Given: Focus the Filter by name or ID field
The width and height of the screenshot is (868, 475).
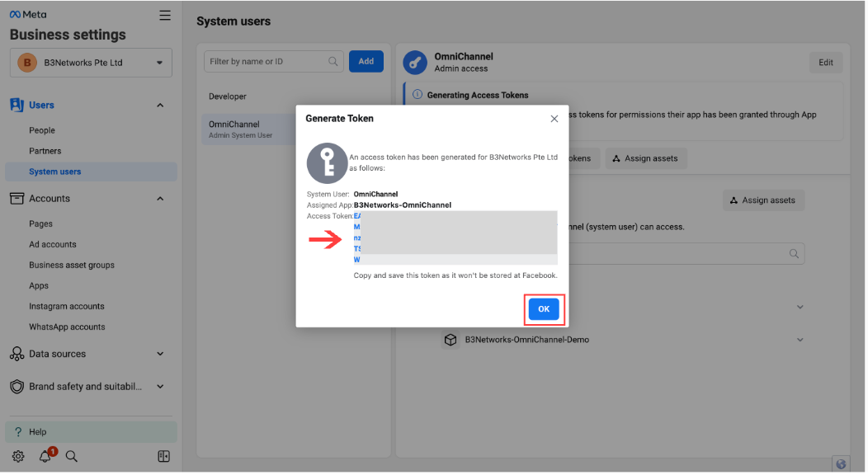Looking at the screenshot, I should (x=273, y=61).
